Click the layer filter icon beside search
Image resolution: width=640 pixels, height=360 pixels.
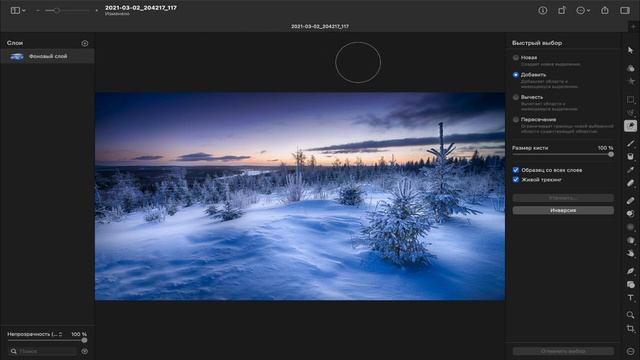[84, 351]
